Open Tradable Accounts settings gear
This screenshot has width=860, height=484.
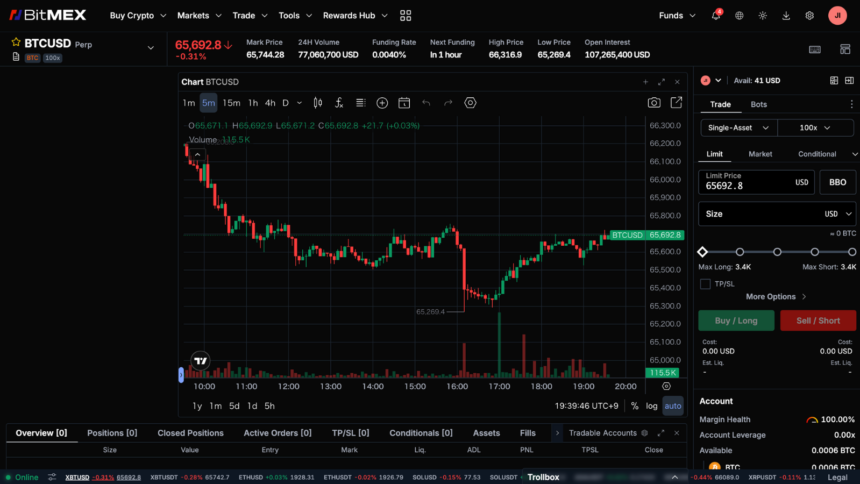pyautogui.click(x=644, y=433)
